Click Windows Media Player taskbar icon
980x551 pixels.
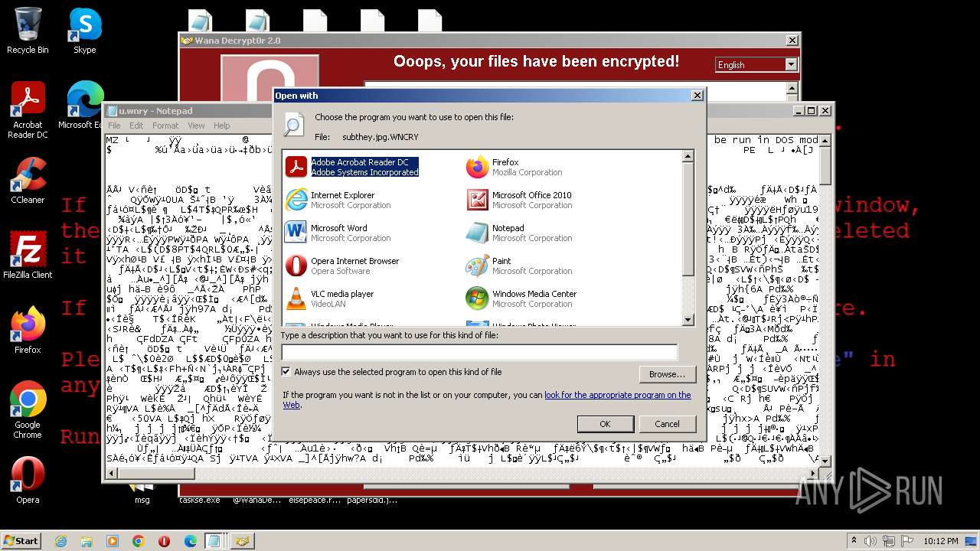coord(113,541)
